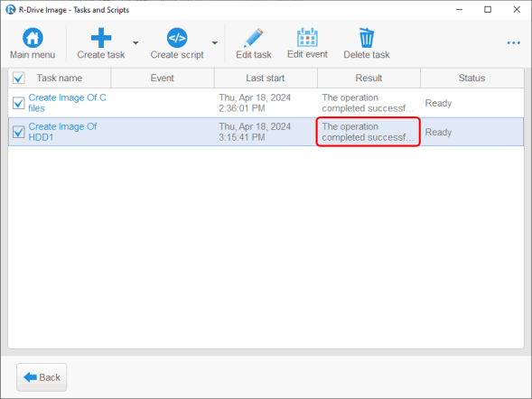The width and height of the screenshot is (532, 399).
Task: Click the Create task plus icon
Action: click(101, 38)
